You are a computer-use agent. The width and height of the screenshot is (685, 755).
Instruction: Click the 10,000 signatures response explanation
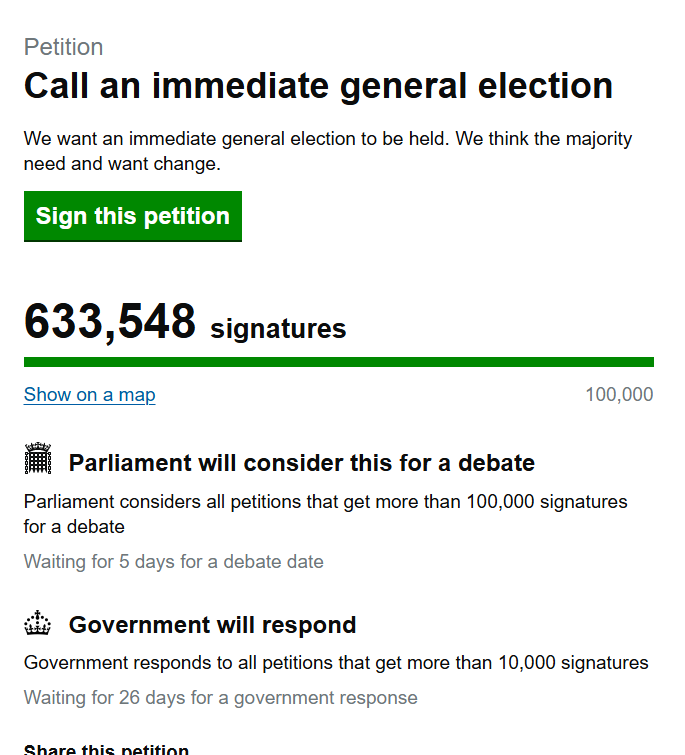click(336, 662)
